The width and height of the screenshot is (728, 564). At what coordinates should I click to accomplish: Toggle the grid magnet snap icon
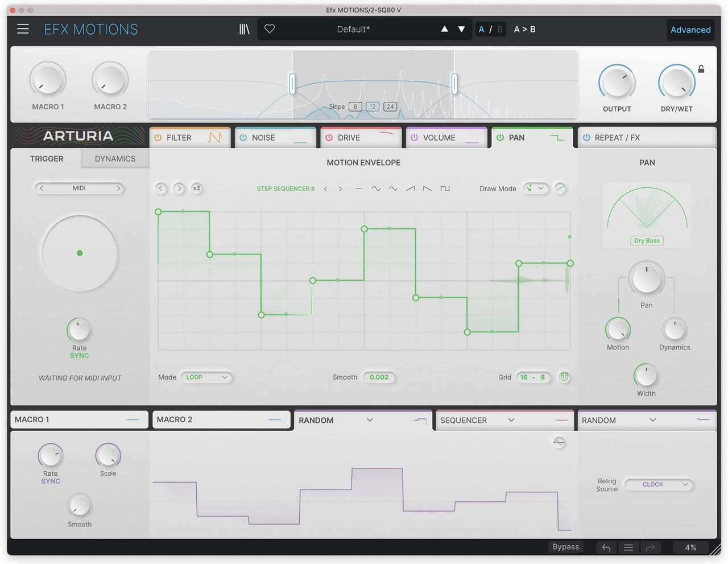coord(564,377)
